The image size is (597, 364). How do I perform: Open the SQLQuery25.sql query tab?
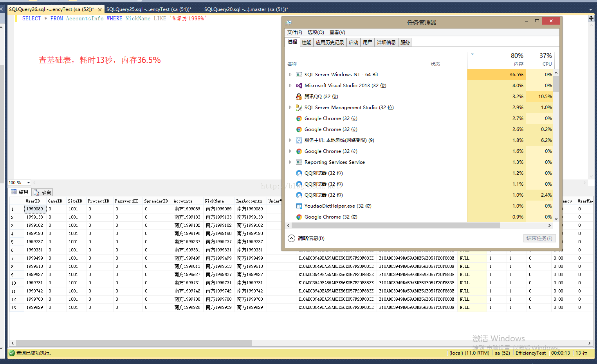click(x=149, y=9)
